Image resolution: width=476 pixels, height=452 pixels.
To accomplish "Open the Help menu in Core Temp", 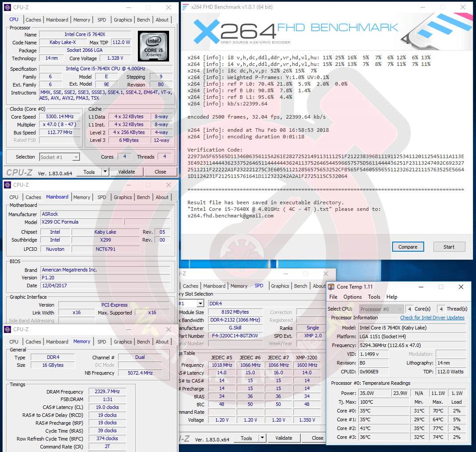I will (392, 297).
